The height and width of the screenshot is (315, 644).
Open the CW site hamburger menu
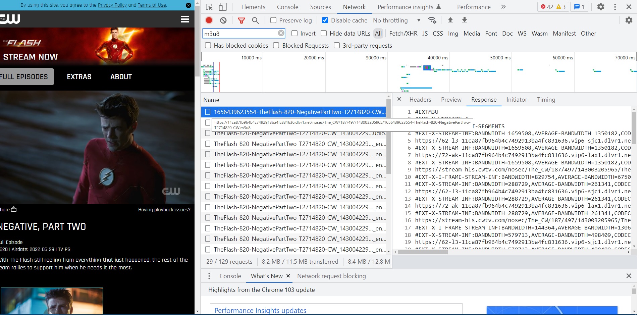(185, 19)
